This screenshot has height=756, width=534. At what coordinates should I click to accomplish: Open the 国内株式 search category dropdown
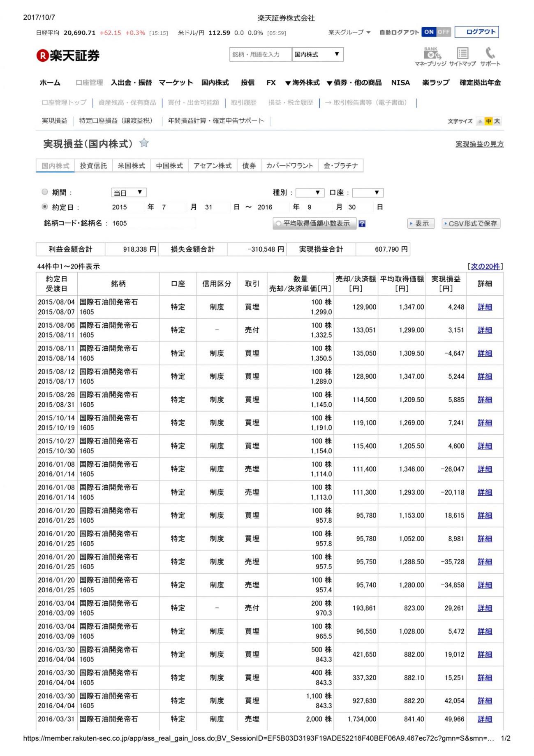tap(317, 54)
